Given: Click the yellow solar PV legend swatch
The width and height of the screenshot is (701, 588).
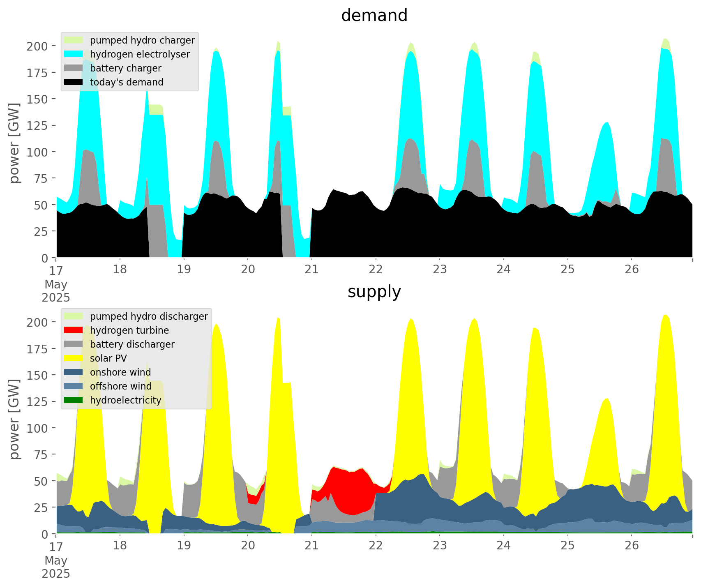Looking at the screenshot, I should pyautogui.click(x=74, y=358).
